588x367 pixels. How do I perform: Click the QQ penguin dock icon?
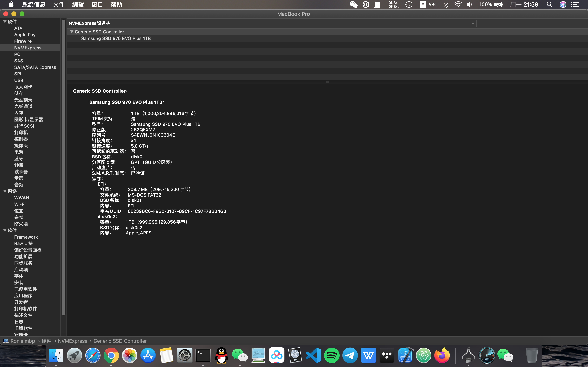(221, 356)
